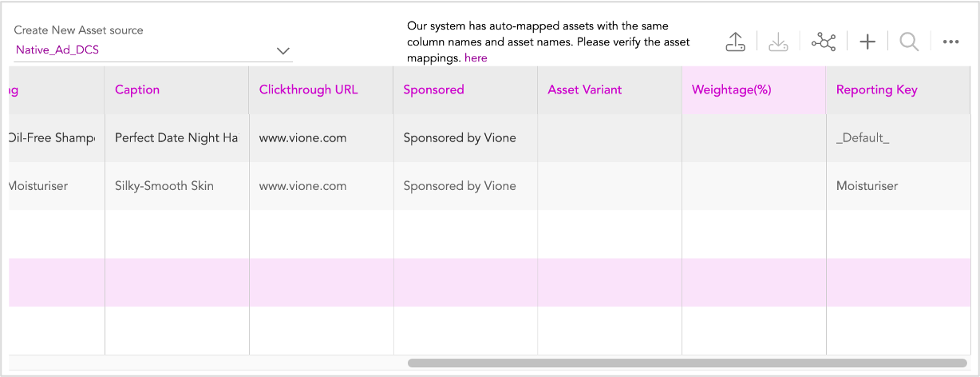
Task: Click the horizontal scrollbar thumb
Action: 687,363
